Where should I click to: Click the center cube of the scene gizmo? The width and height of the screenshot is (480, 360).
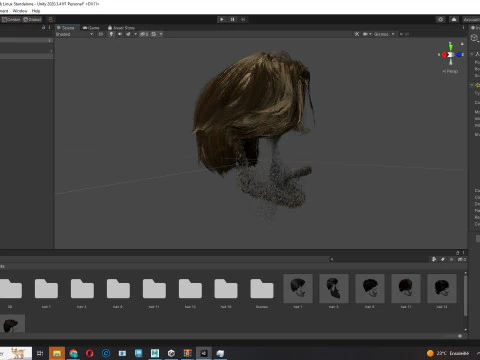pos(450,55)
